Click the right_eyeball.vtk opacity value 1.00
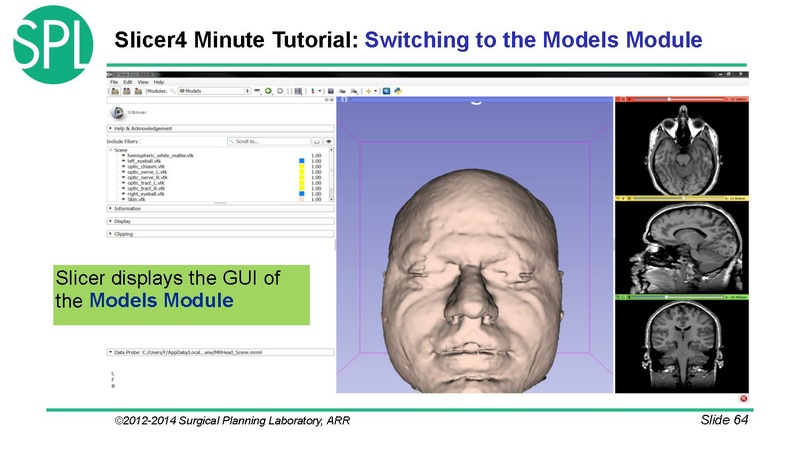This screenshot has width=800, height=450. [x=316, y=194]
